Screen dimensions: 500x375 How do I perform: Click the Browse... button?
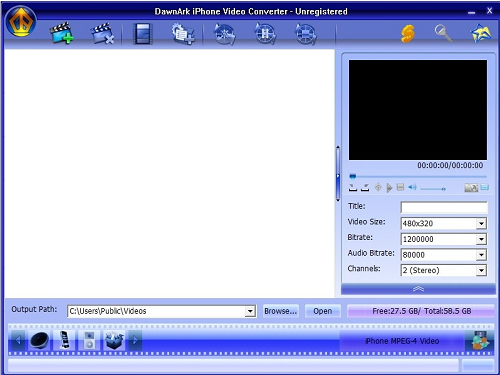pyautogui.click(x=281, y=311)
